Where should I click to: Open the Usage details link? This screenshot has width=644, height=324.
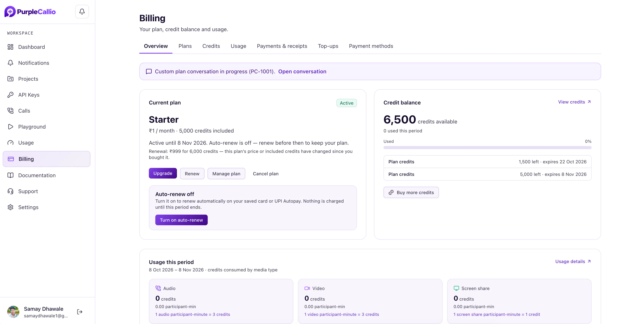pyautogui.click(x=573, y=262)
